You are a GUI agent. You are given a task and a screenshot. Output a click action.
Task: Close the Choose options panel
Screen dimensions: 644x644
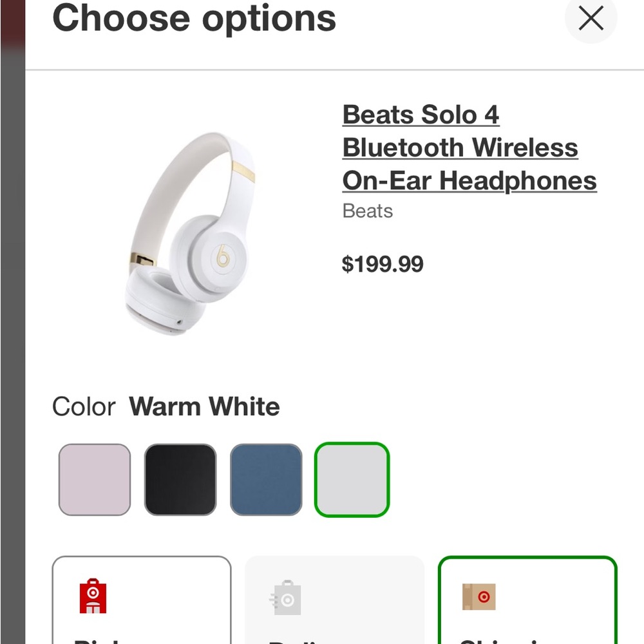[591, 19]
